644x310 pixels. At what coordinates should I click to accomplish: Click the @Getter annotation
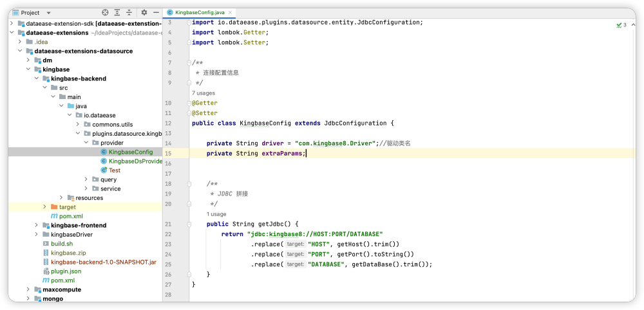click(x=205, y=103)
